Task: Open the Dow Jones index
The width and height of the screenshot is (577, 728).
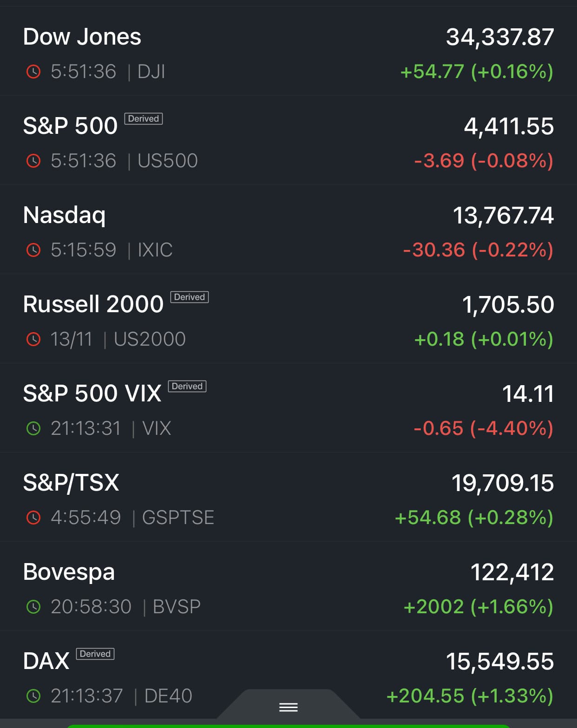Action: pos(82,37)
